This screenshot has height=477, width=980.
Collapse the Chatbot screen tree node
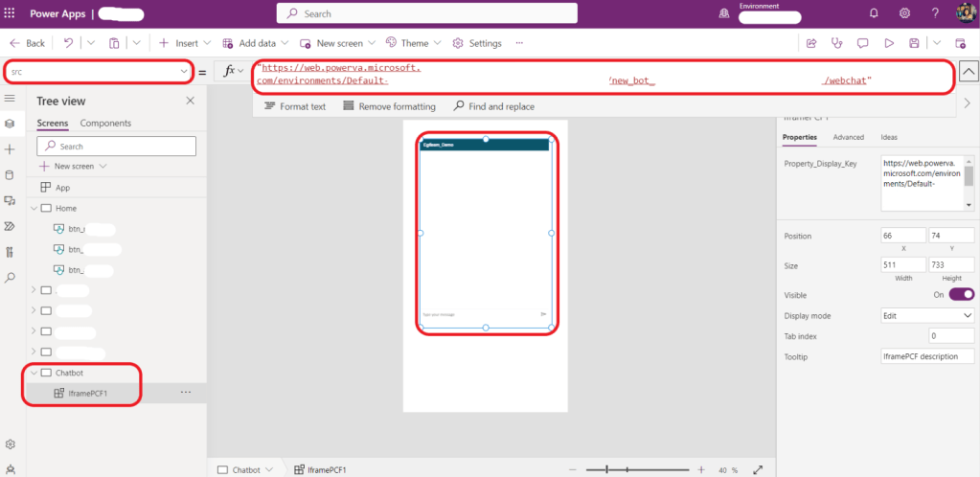pos(34,373)
